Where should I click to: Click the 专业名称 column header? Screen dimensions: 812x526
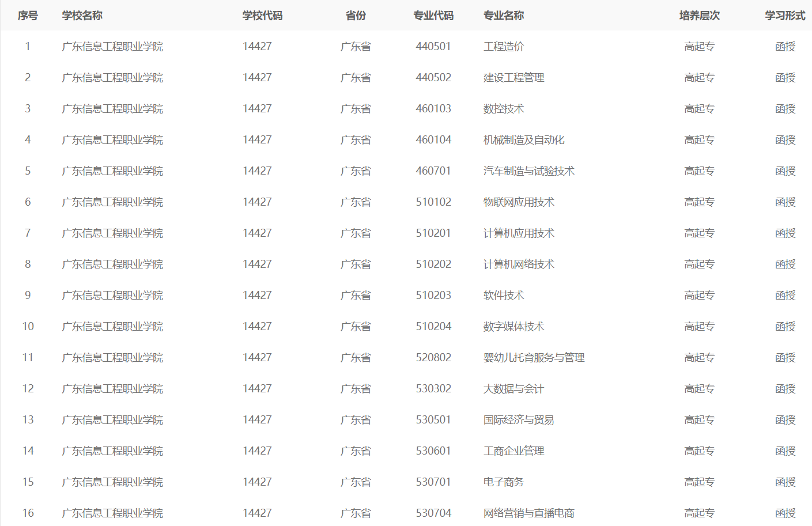click(504, 16)
